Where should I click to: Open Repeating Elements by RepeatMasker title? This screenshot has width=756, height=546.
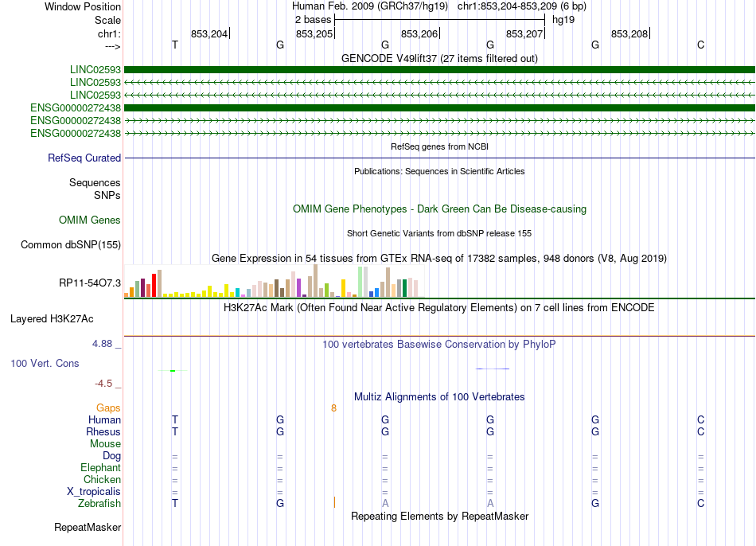[439, 516]
